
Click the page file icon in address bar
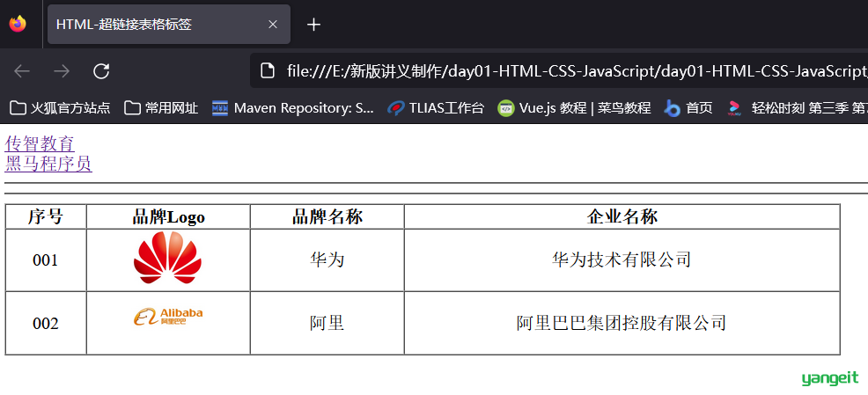pyautogui.click(x=268, y=70)
